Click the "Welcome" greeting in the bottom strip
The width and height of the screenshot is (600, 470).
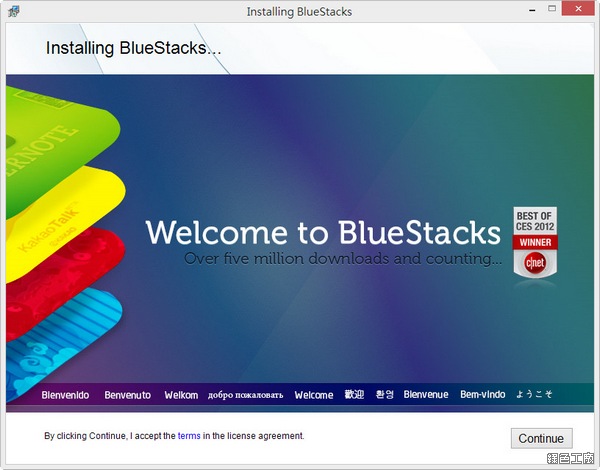[x=314, y=395]
